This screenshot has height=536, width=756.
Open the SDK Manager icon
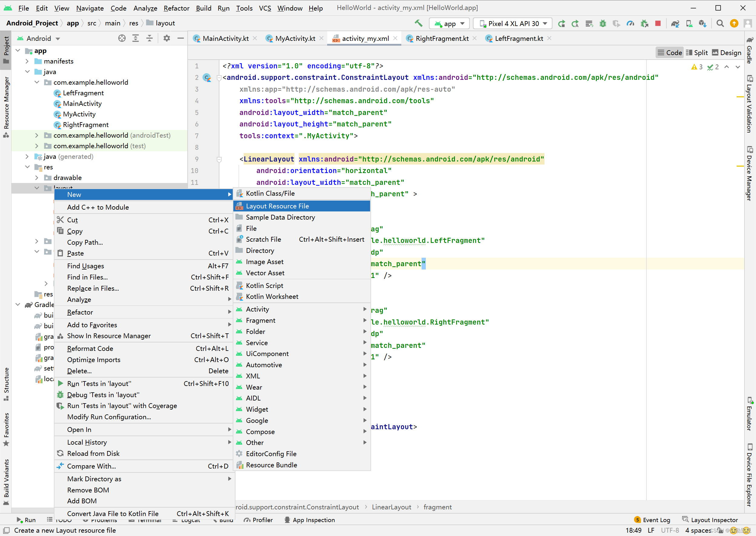[702, 23]
